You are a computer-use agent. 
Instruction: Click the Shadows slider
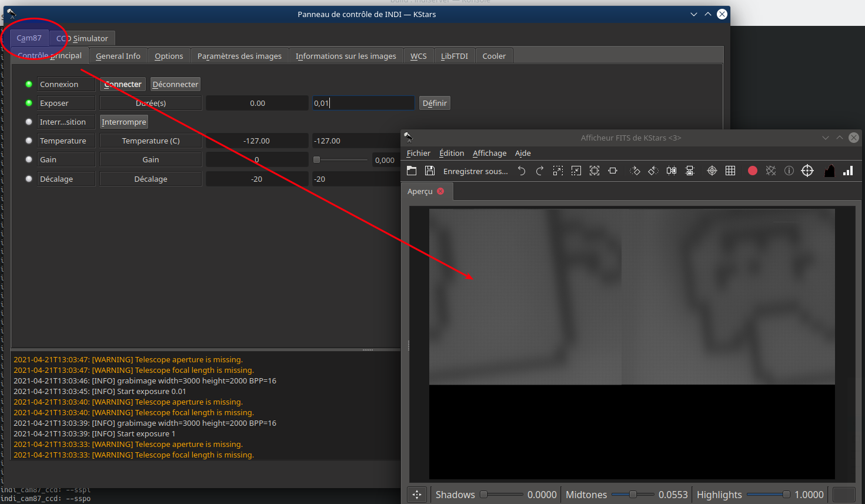502,495
